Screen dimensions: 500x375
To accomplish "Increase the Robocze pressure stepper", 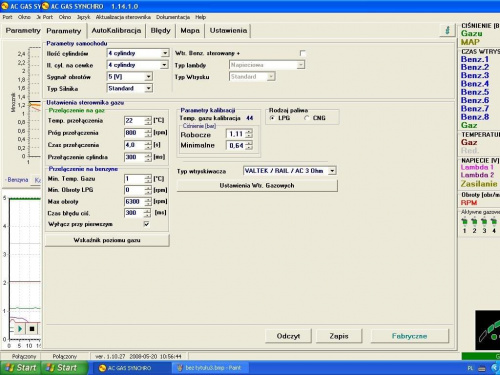I will pyautogui.click(x=249, y=132).
